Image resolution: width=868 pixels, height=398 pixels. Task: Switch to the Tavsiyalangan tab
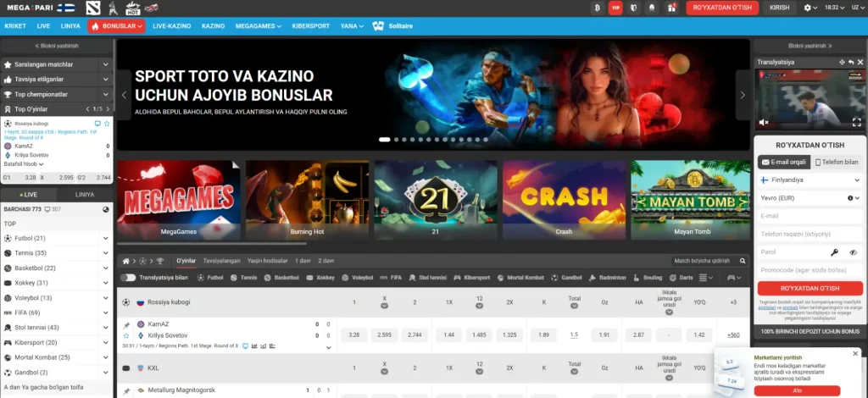point(221,261)
